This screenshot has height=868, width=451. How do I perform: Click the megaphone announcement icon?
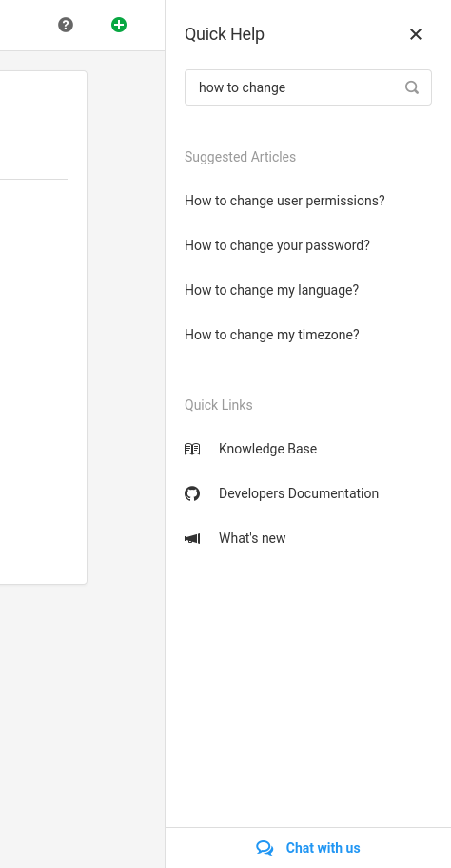point(192,539)
